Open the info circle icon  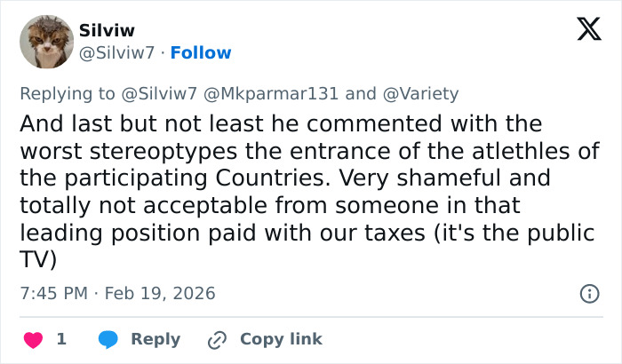588,293
